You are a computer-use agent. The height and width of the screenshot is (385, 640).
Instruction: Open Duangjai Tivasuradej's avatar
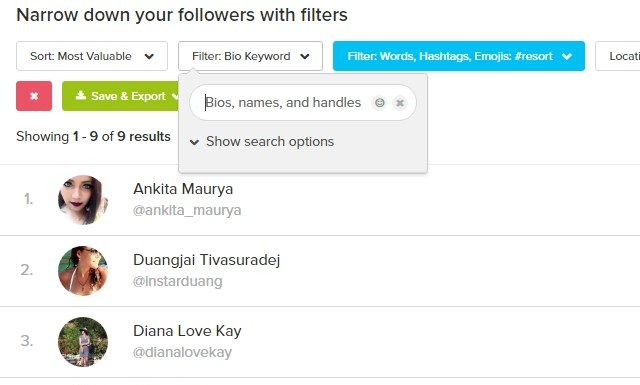click(83, 271)
